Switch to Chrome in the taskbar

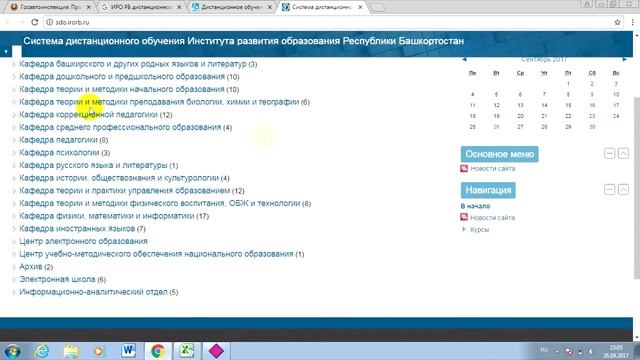pyautogui.click(x=158, y=351)
